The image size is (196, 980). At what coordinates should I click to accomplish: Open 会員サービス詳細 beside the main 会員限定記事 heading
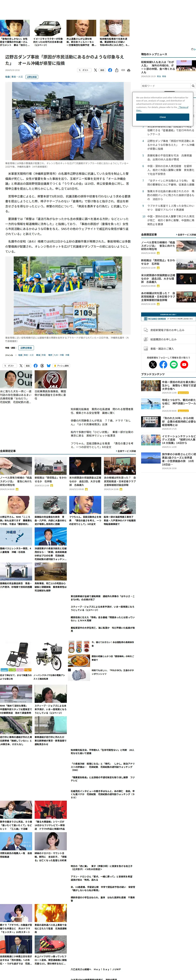coord(126,451)
